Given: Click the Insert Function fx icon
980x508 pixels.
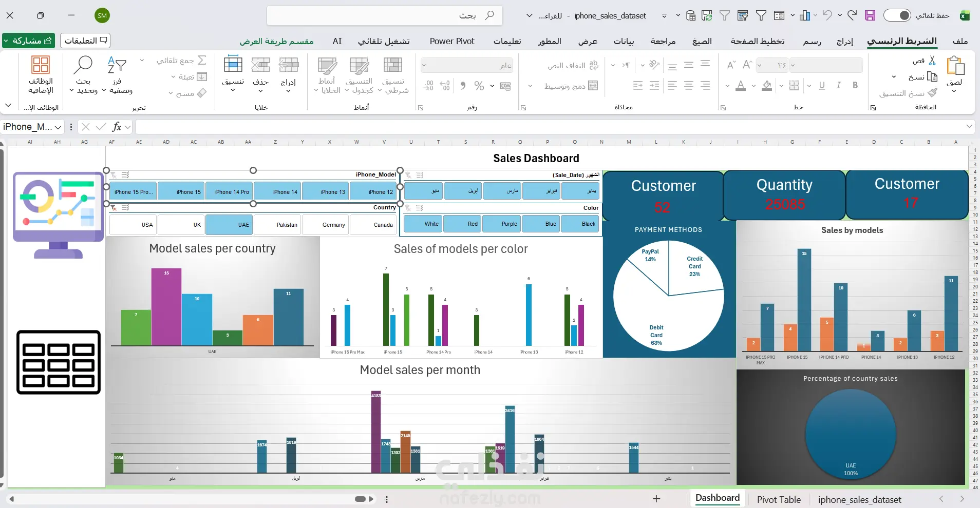Looking at the screenshot, I should (x=117, y=127).
